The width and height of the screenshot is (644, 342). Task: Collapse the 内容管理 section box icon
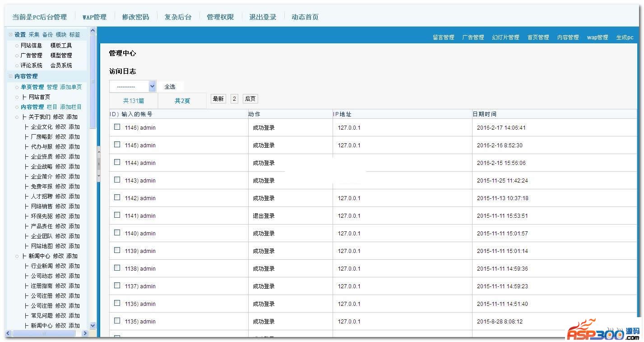(x=11, y=76)
